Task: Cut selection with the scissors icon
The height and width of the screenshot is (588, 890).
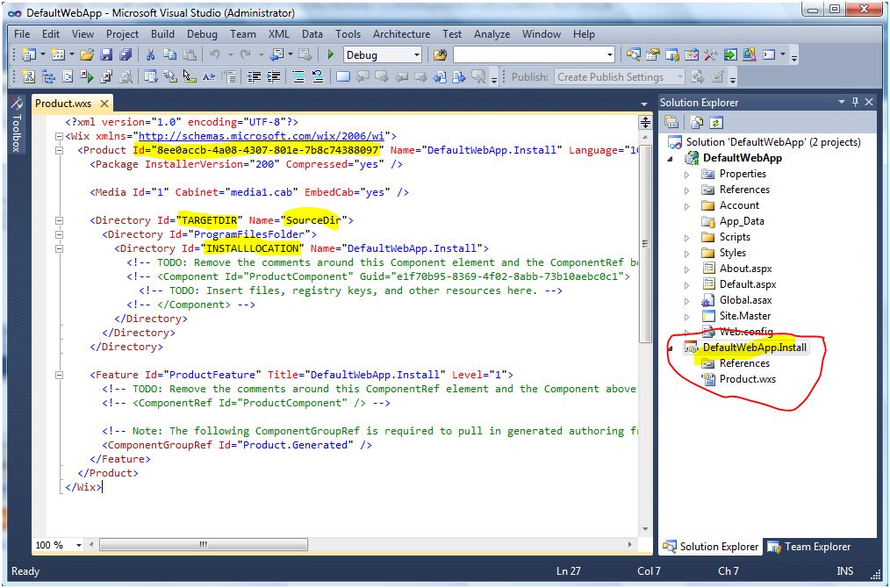Action: [x=150, y=54]
